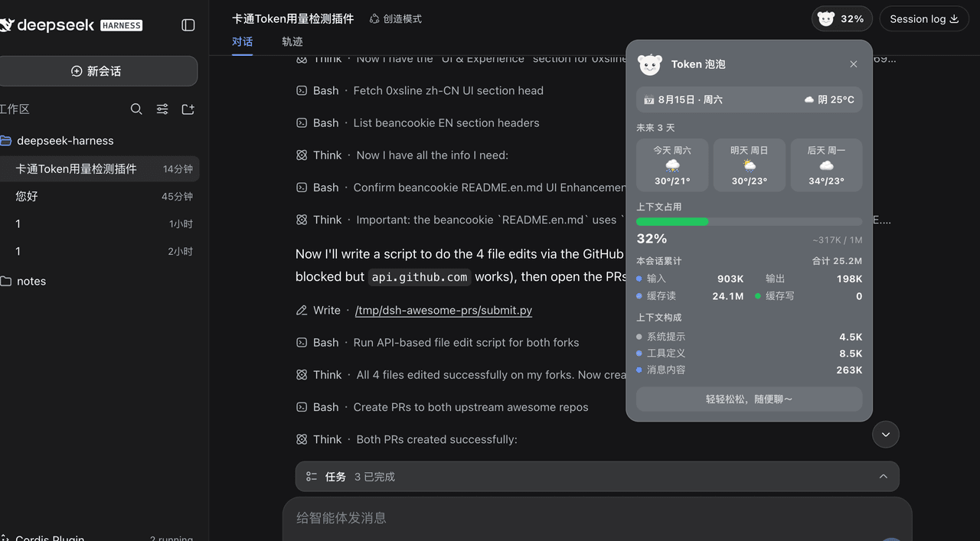Screen dimensions: 980x541
Task: Click the 消息内容 263K row
Action: tap(749, 370)
